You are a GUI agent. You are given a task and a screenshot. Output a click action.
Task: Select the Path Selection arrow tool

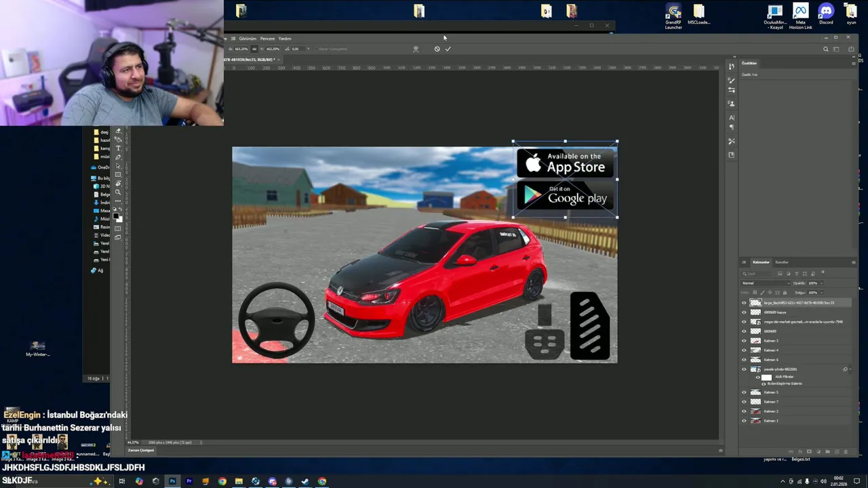tap(118, 166)
